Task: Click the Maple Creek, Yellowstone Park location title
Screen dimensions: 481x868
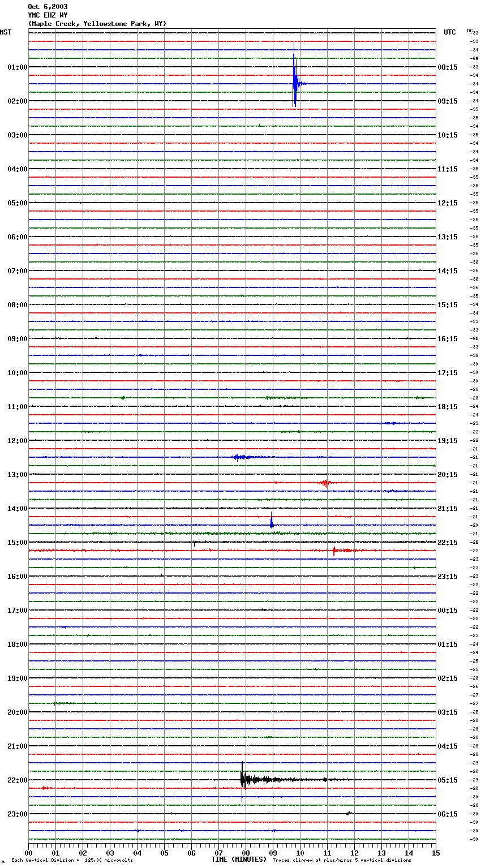Action: pos(97,24)
